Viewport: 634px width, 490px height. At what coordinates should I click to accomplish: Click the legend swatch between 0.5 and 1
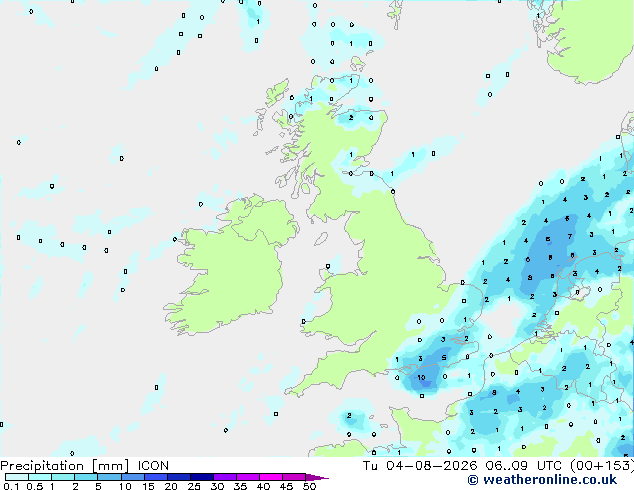(x=40, y=477)
